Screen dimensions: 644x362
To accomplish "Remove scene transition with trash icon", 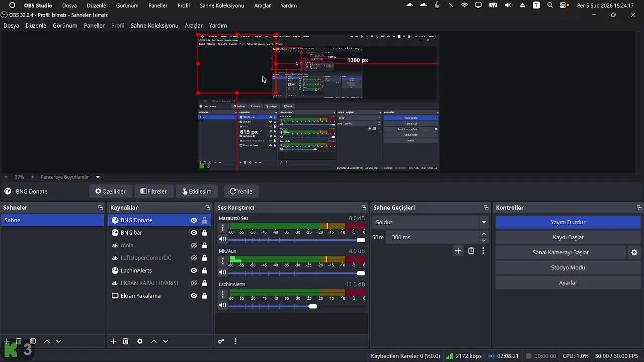I will (471, 250).
